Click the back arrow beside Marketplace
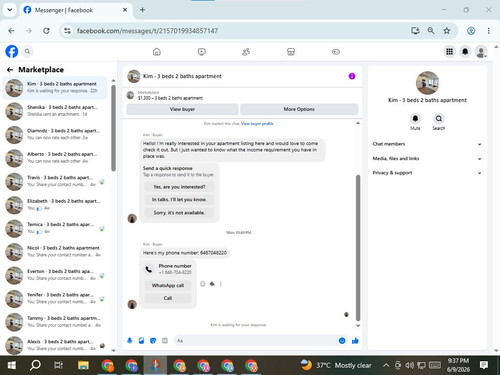Viewport: 500px width, 375px height. pyautogui.click(x=10, y=70)
